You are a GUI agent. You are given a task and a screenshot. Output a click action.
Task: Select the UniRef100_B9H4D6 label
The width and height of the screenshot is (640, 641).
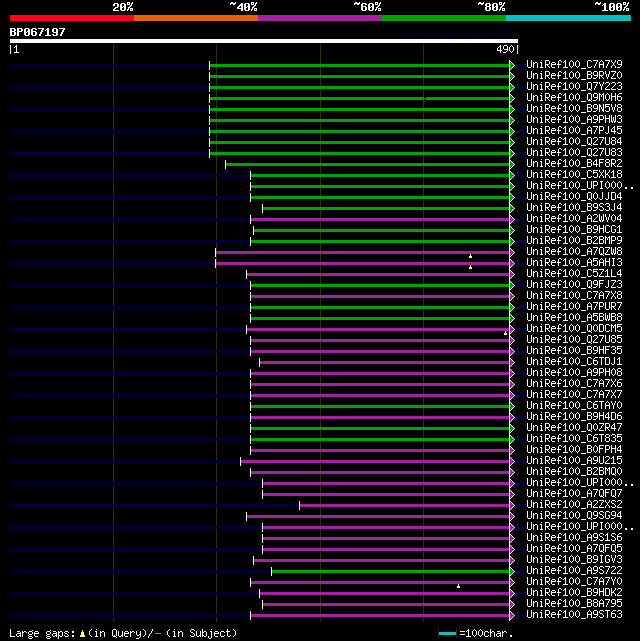point(574,417)
